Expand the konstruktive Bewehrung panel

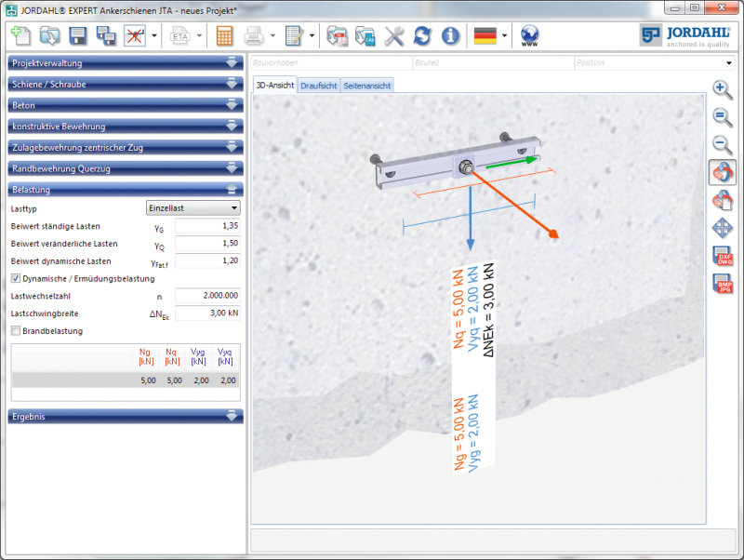point(126,127)
